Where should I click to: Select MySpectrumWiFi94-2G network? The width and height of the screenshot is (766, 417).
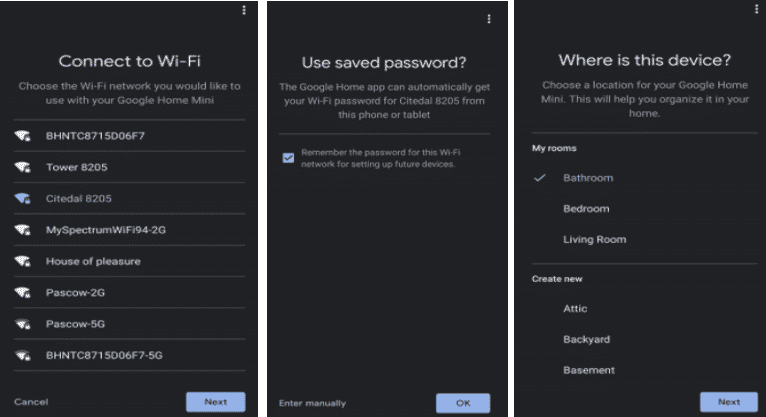(129, 230)
